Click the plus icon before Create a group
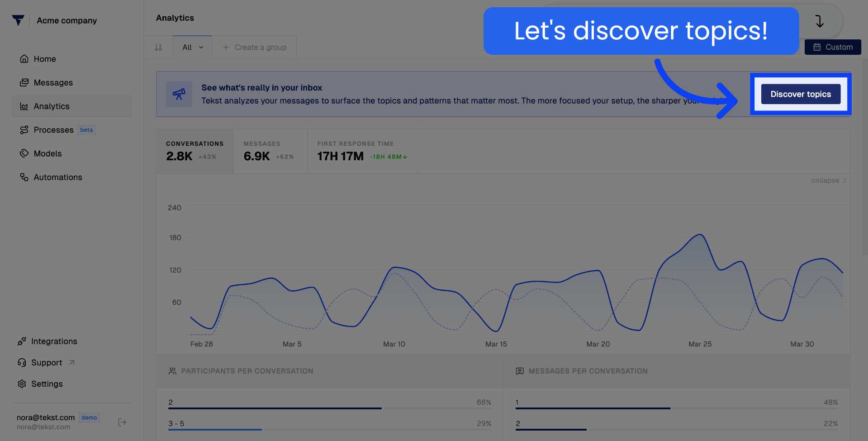This screenshot has width=868, height=441. coord(226,47)
